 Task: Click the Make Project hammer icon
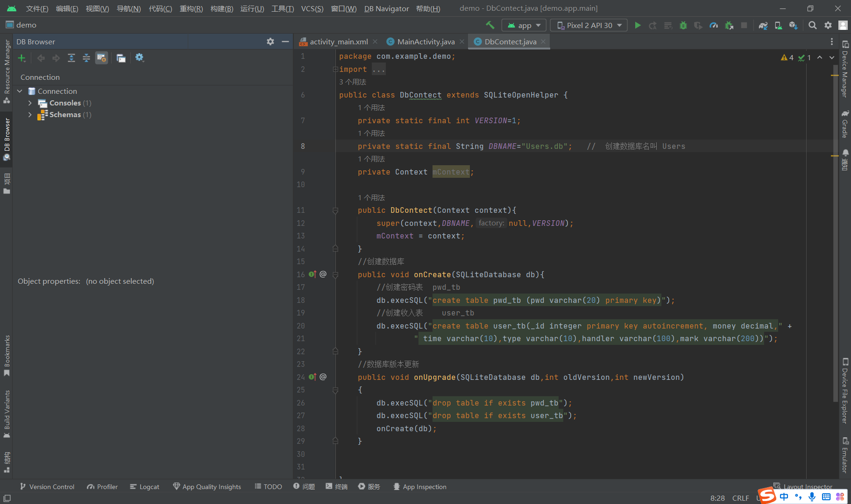490,25
